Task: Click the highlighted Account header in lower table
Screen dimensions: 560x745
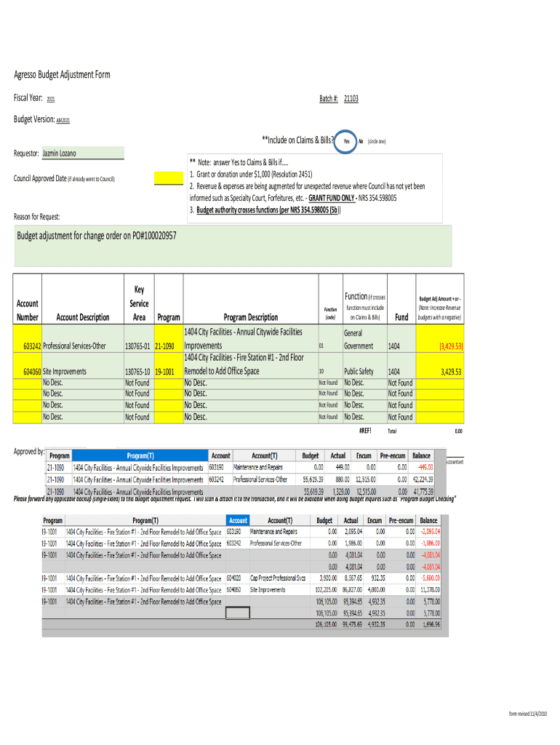Action: [x=238, y=521]
